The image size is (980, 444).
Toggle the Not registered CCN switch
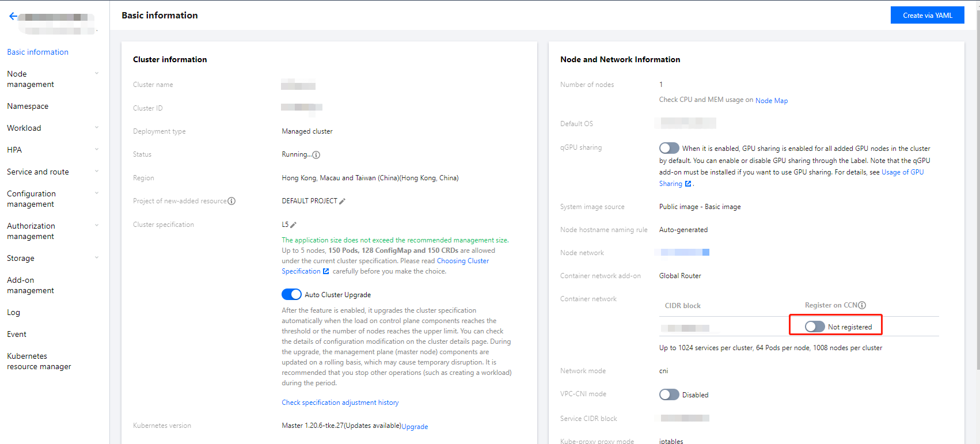coord(815,327)
